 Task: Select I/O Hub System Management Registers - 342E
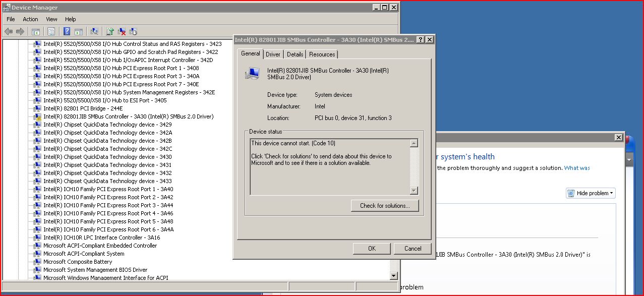[x=129, y=92]
